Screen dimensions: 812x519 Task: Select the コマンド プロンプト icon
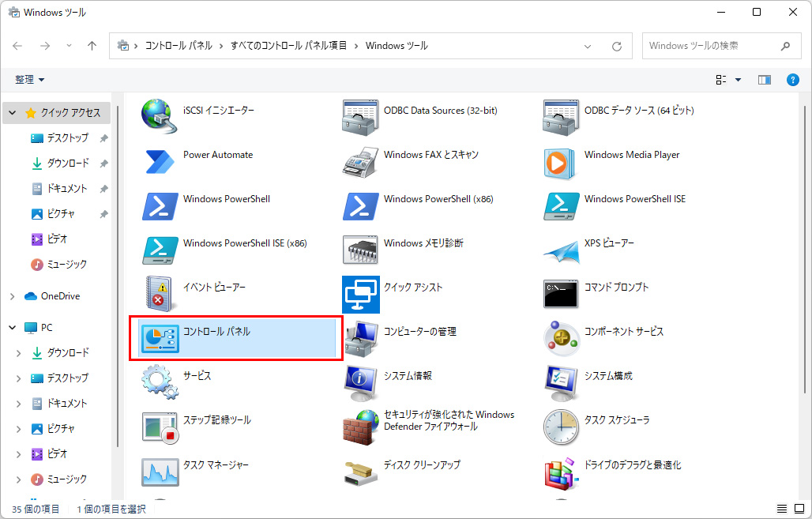pos(561,294)
